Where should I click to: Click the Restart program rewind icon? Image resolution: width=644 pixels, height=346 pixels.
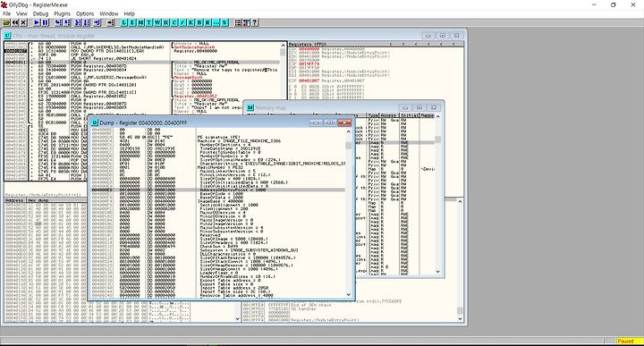15,22
